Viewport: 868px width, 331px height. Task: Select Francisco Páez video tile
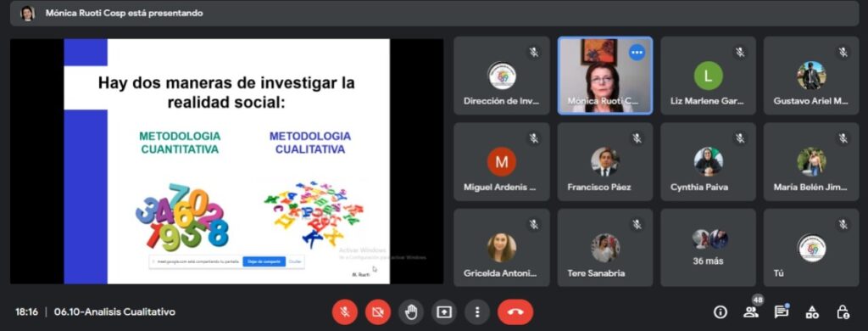pyautogui.click(x=605, y=161)
